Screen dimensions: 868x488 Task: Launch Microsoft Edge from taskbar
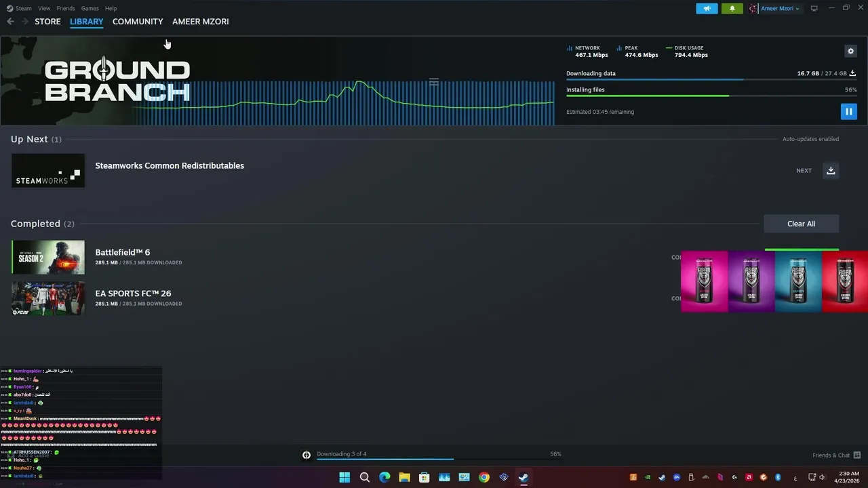pyautogui.click(x=384, y=477)
